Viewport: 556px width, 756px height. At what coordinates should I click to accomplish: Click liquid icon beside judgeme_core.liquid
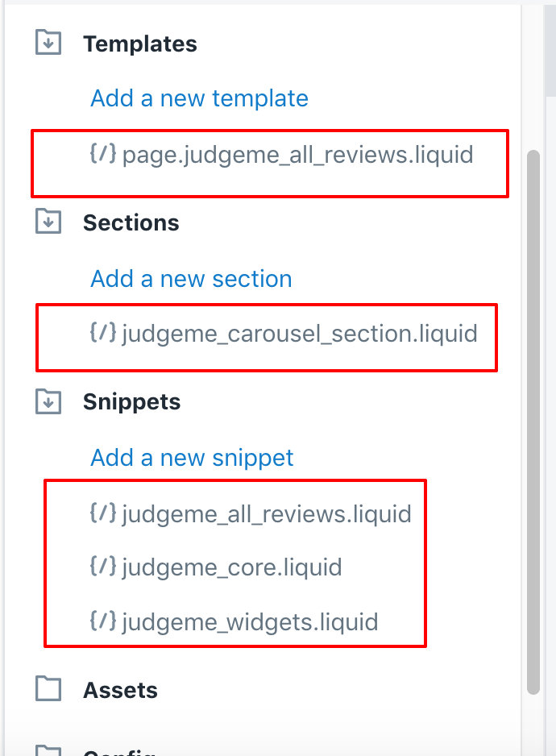click(x=102, y=566)
